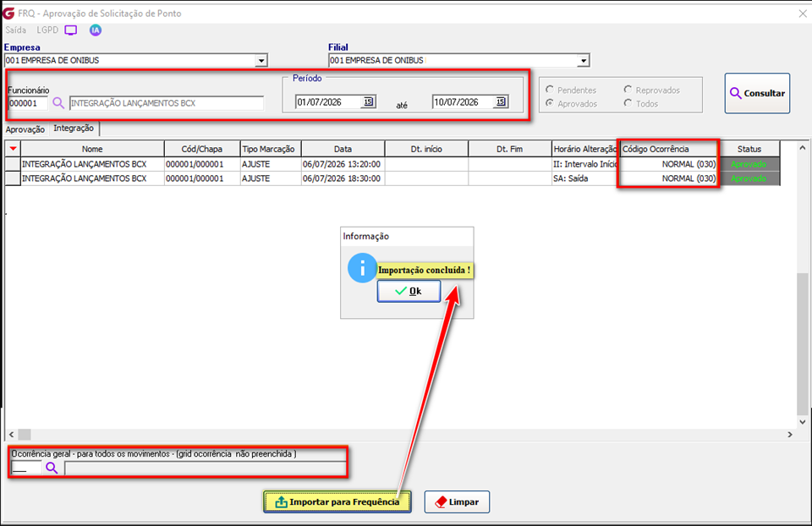
Task: Confirm the dialog with Ok button
Action: click(409, 291)
